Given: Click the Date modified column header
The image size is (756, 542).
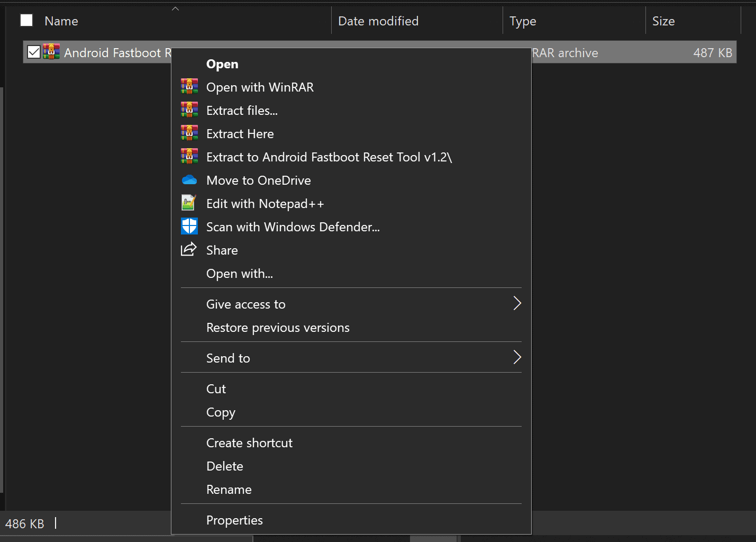Looking at the screenshot, I should click(378, 21).
